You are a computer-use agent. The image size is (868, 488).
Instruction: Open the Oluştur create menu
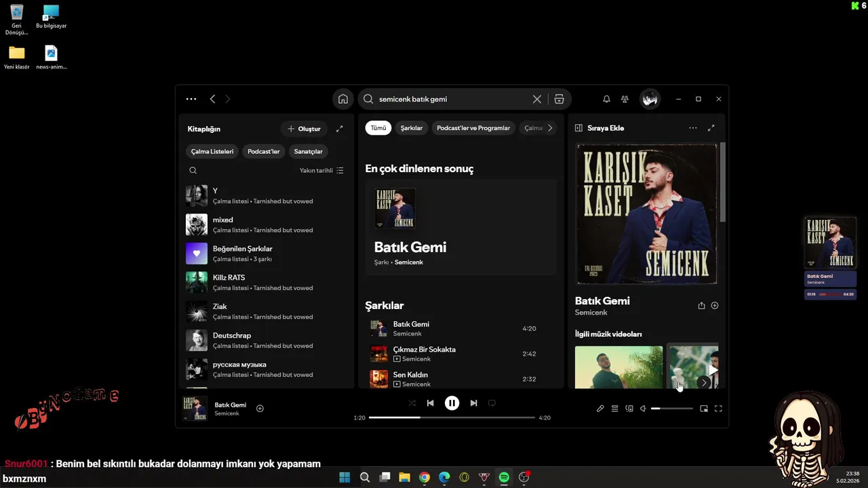point(304,129)
